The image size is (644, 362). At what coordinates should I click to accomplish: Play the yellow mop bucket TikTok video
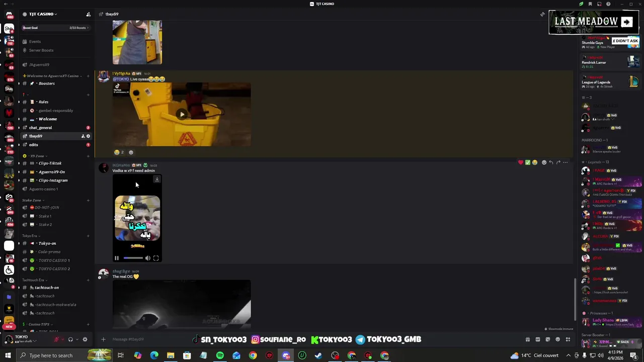[x=182, y=114]
